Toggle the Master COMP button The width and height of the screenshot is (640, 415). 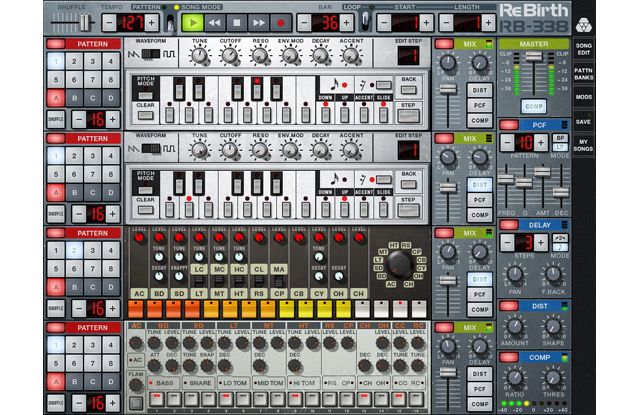(533, 107)
